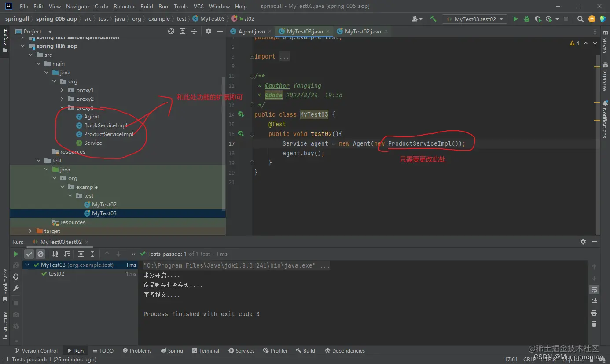
Task: Toggle the Structure tool window button
Action: pyautogui.click(x=5, y=325)
